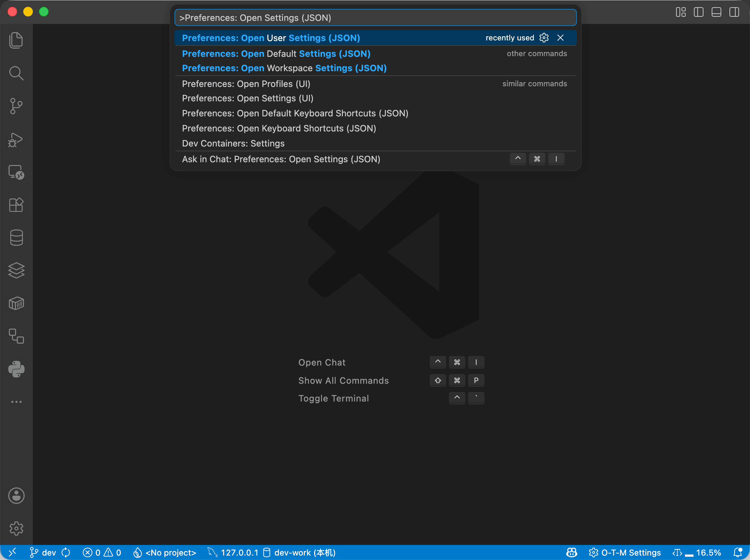Open remote window indicator in status bar
750x560 pixels.
[x=12, y=552]
